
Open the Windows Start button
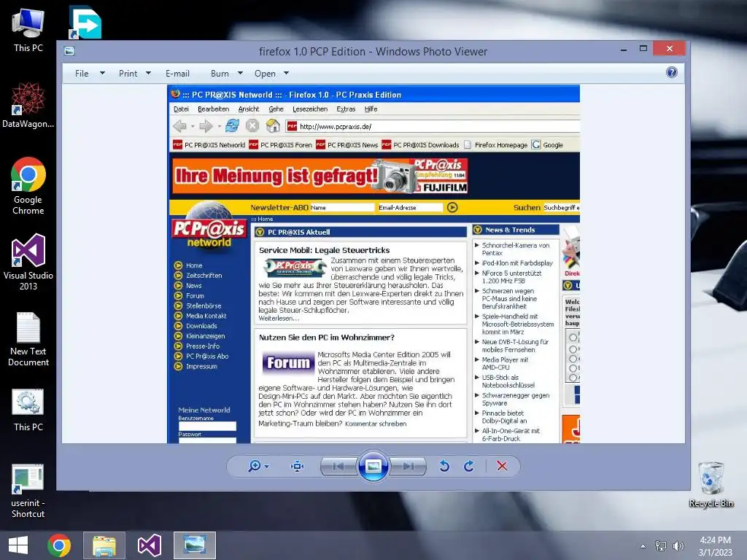18,545
